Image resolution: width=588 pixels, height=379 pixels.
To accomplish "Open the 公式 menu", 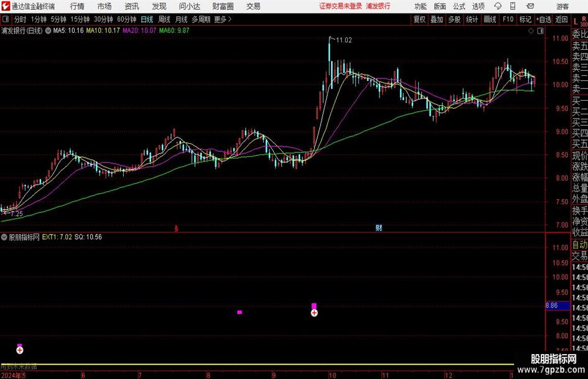I will (x=459, y=6).
